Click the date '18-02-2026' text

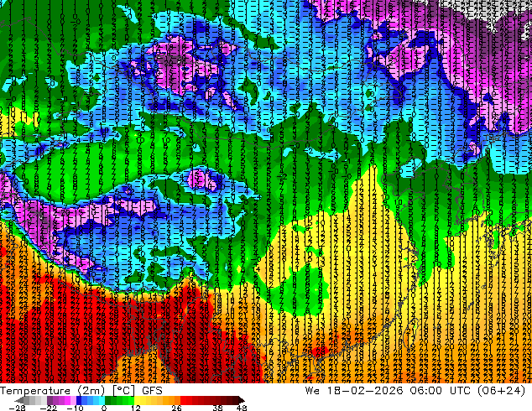pos(365,391)
